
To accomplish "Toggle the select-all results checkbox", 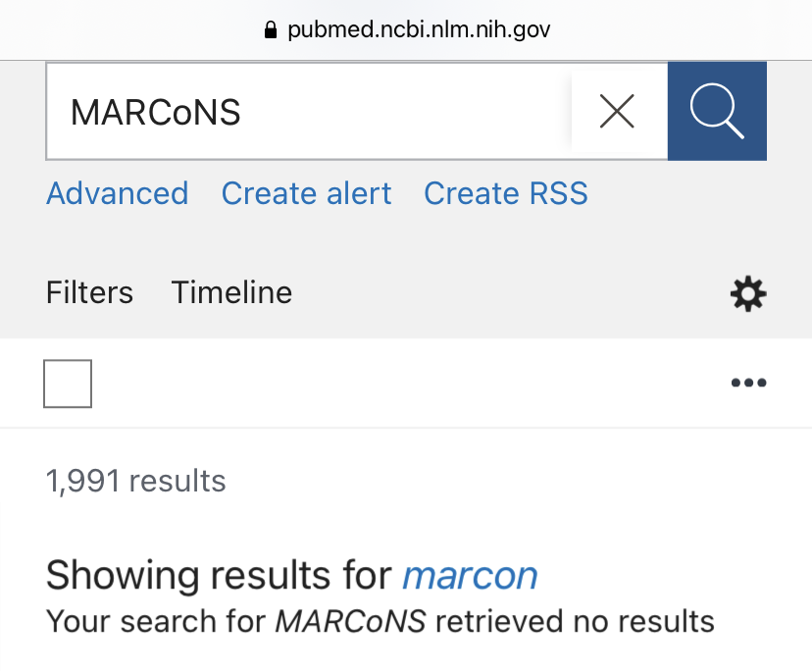I will pos(68,384).
